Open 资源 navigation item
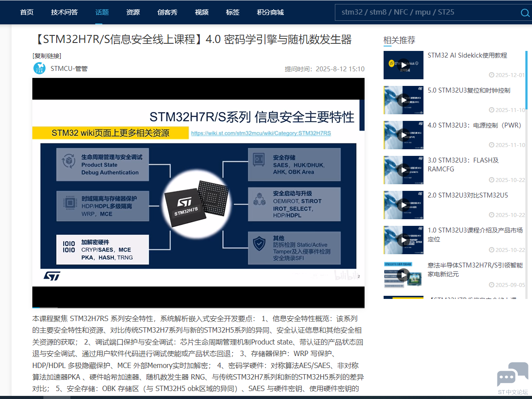Image resolution: width=532 pixels, height=399 pixels. 133,12
